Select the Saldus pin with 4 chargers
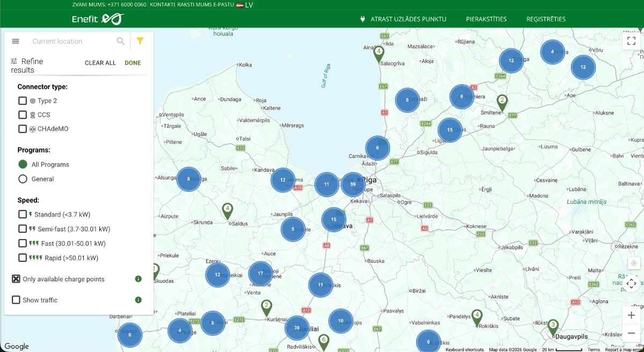The width and height of the screenshot is (644, 352). point(228,211)
